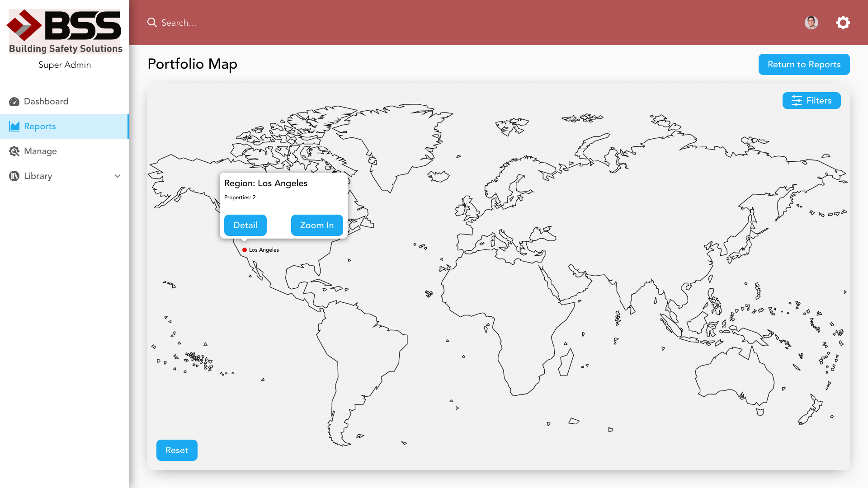
Task: Click the red Los Angeles map marker
Action: point(245,250)
